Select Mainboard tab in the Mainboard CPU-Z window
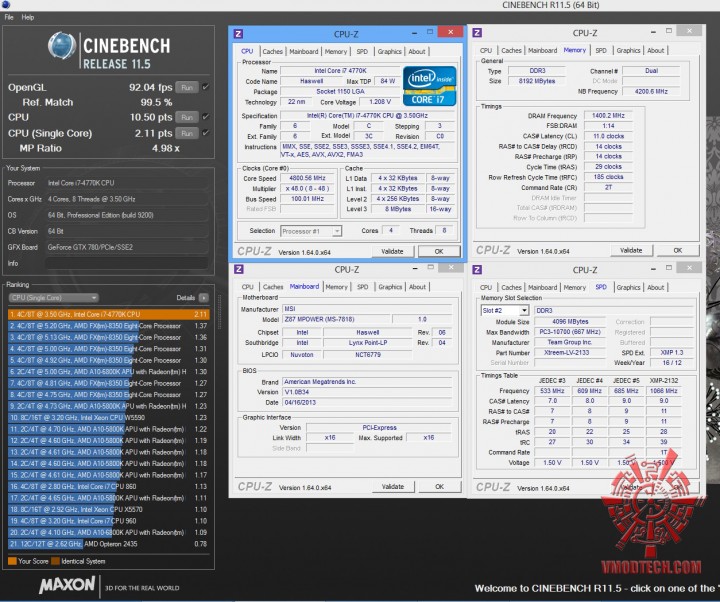720x602 pixels. pyautogui.click(x=304, y=286)
